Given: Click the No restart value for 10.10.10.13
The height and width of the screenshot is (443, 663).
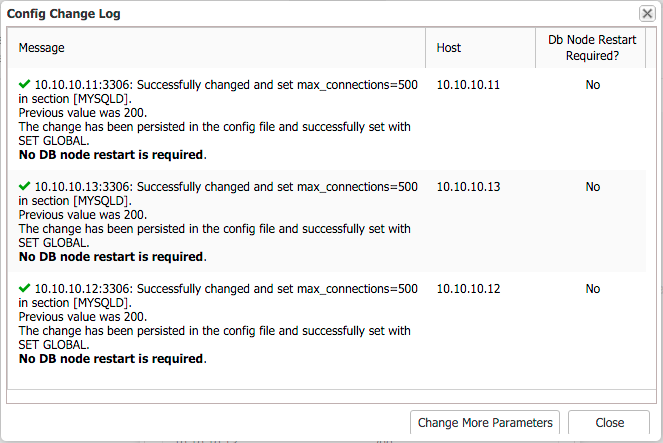Looking at the screenshot, I should (x=592, y=186).
